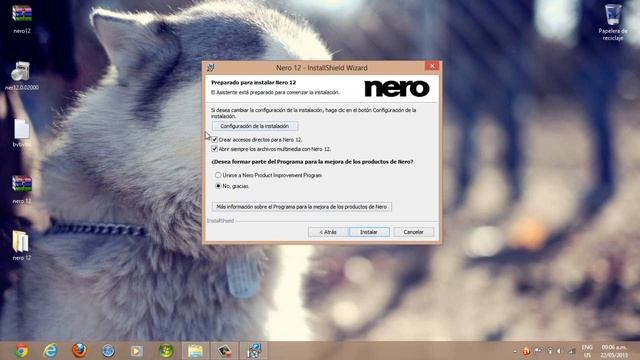Click the red notification tray icon
Viewport: 640px width, 360px height.
pyautogui.click(x=526, y=351)
